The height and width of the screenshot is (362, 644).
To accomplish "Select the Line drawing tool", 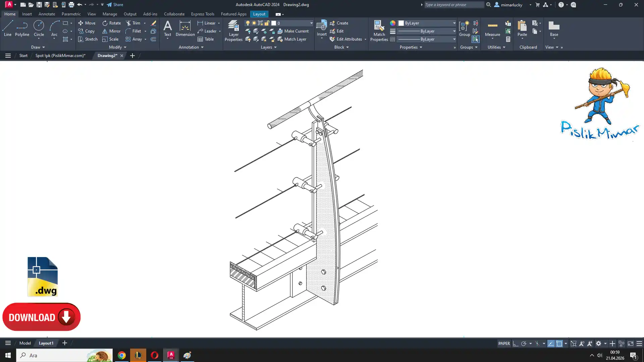I will [7, 28].
